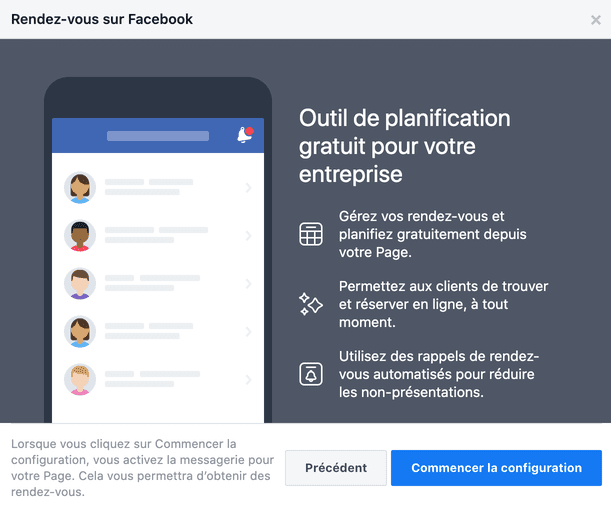Go back with the Précédent button
The height and width of the screenshot is (511, 611).
336,468
